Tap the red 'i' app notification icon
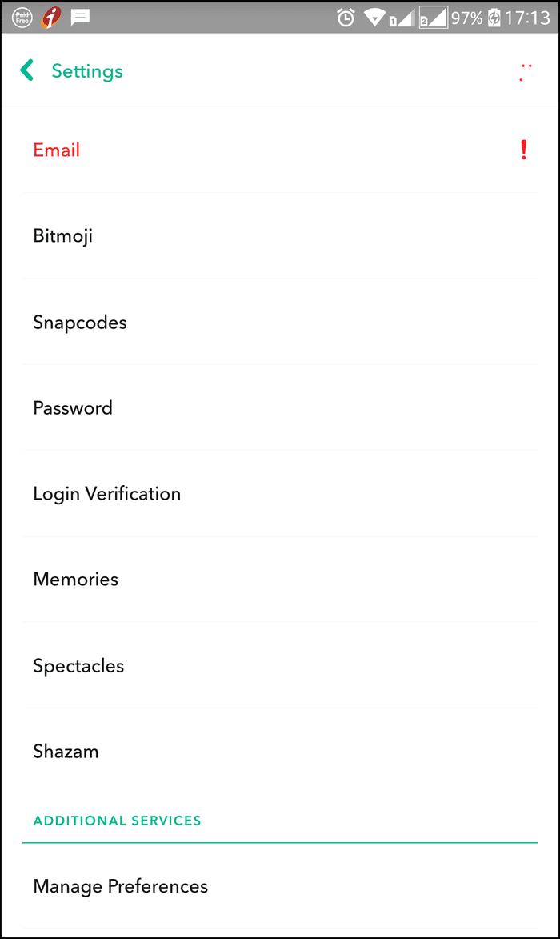The height and width of the screenshot is (939, 560). (x=51, y=17)
